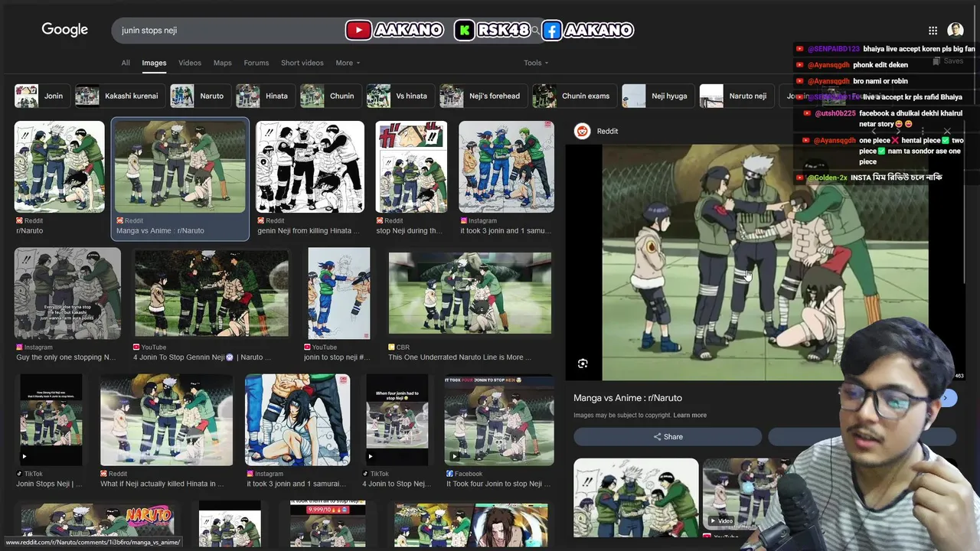
Task: Click the large preview image in side panel
Action: tap(765, 262)
